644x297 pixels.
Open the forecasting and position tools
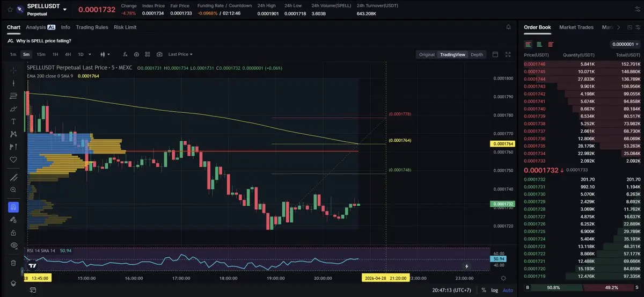[13, 147]
